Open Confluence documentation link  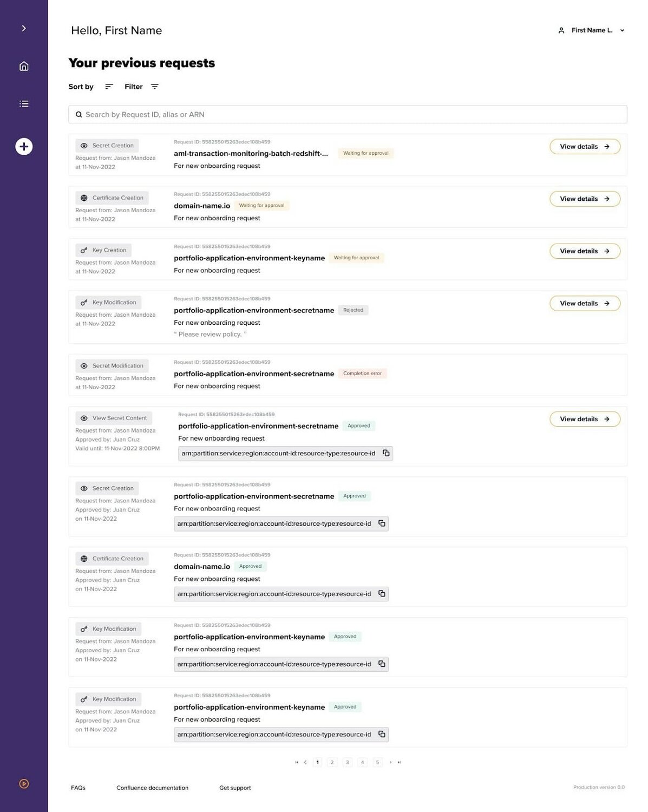[x=152, y=788]
